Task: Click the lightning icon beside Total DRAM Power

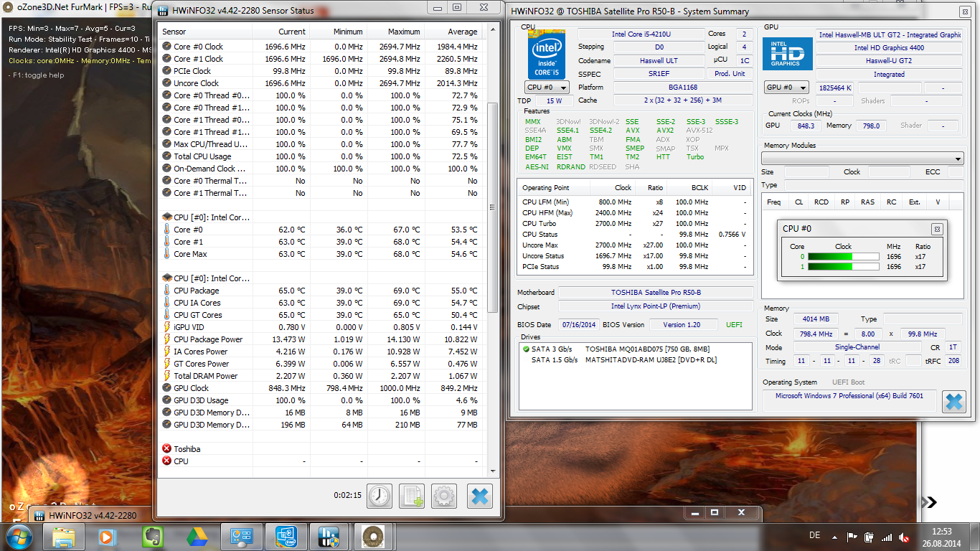Action: tap(167, 376)
